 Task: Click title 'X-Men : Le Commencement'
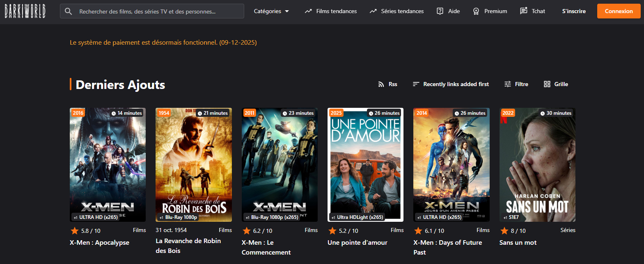pyautogui.click(x=266, y=248)
